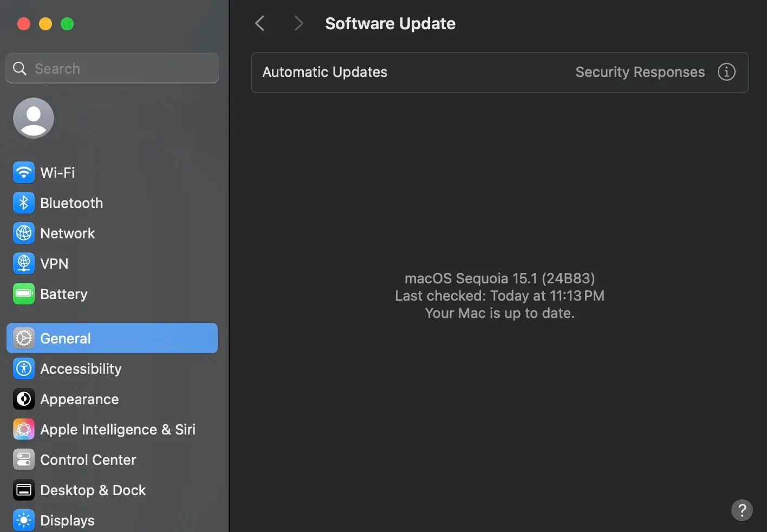Open Apple Intelligence & Siri icon

click(23, 430)
